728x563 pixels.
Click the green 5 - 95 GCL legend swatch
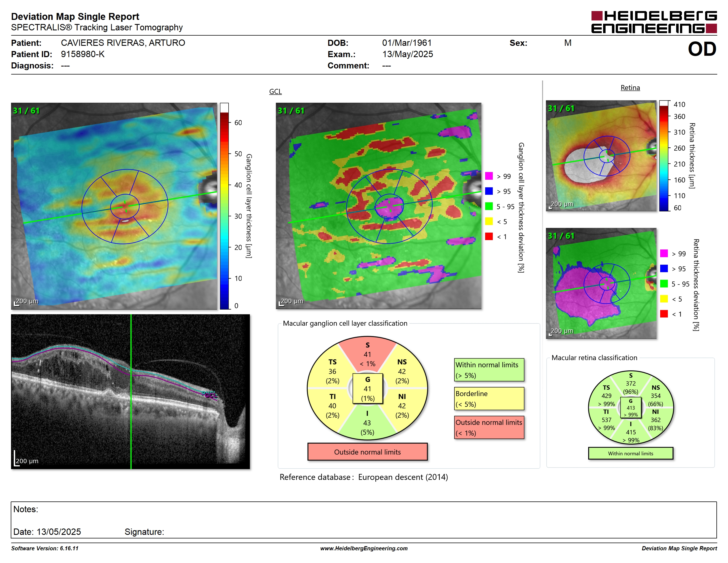coord(489,206)
